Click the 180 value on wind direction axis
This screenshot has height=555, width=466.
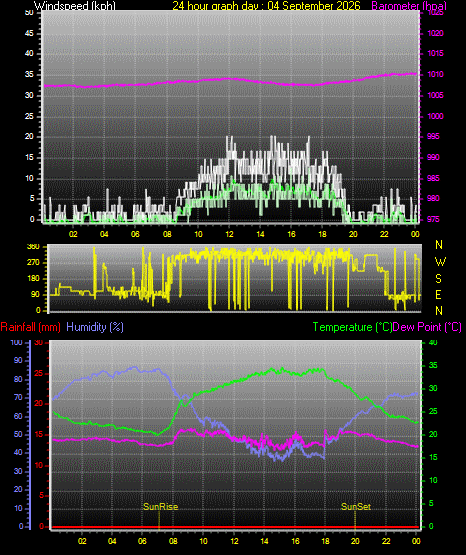33,279
